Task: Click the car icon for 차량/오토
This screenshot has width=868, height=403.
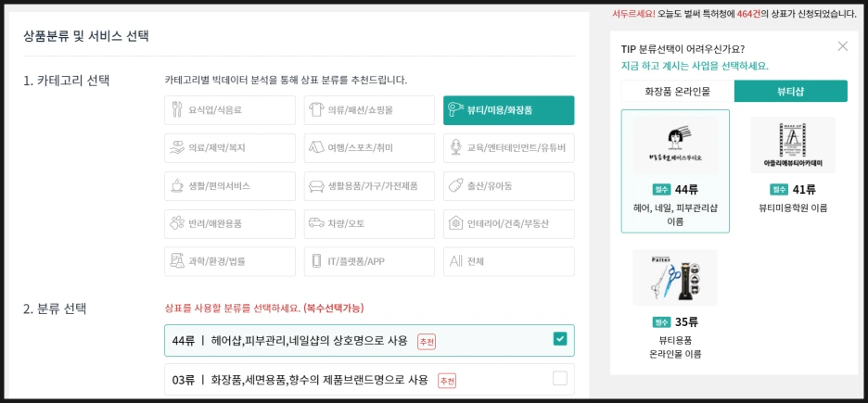Action: [318, 223]
